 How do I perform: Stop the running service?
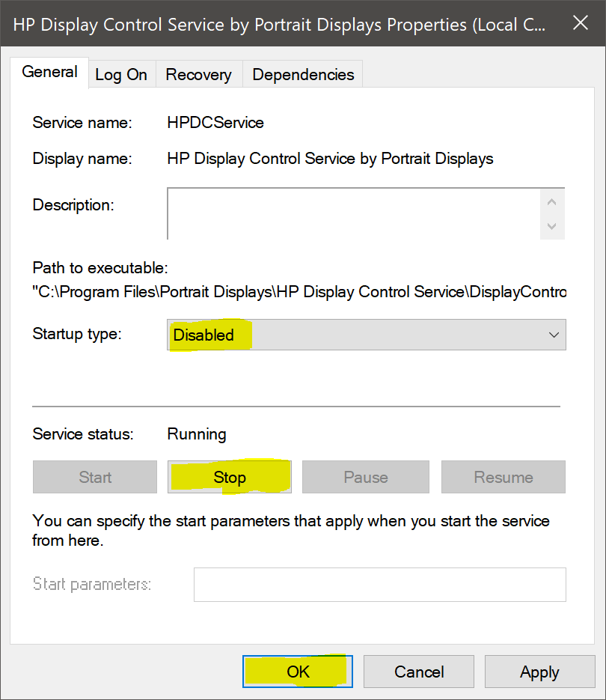click(229, 477)
